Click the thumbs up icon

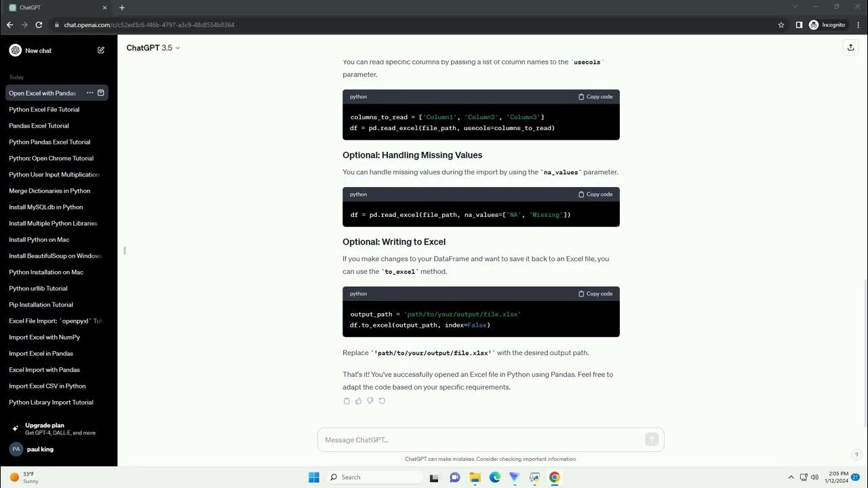358,401
